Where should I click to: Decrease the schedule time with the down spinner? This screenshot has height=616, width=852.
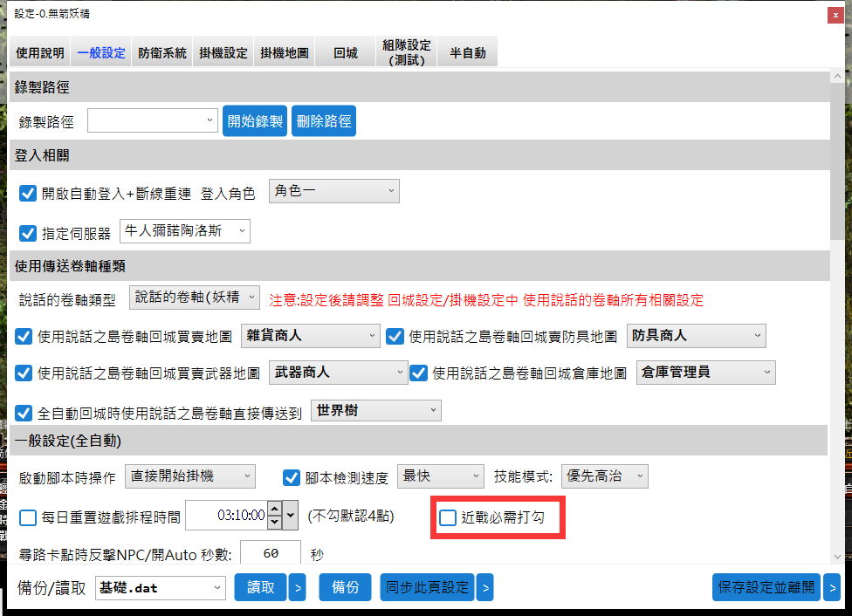pos(275,522)
